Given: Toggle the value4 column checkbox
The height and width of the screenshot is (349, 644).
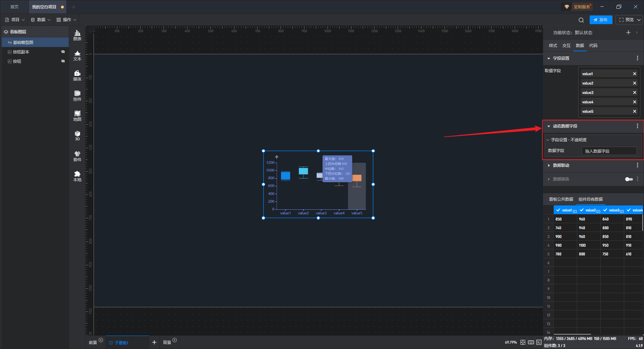Looking at the screenshot, I should [x=629, y=210].
